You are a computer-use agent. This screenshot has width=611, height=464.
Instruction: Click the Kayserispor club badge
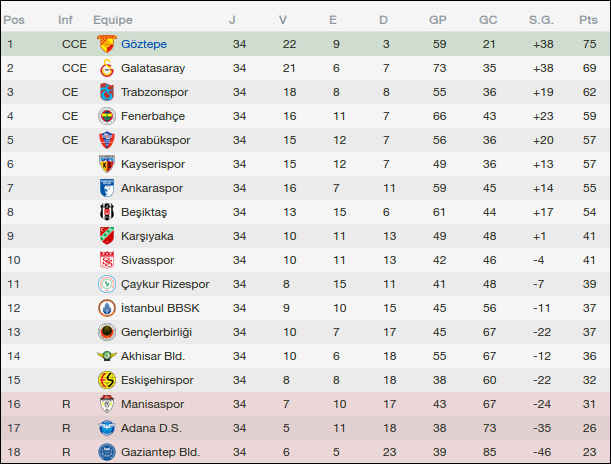click(x=106, y=164)
